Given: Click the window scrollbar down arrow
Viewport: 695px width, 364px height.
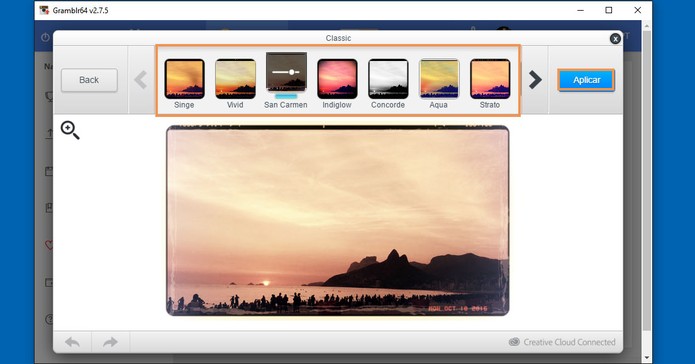Looking at the screenshot, I should click(647, 357).
